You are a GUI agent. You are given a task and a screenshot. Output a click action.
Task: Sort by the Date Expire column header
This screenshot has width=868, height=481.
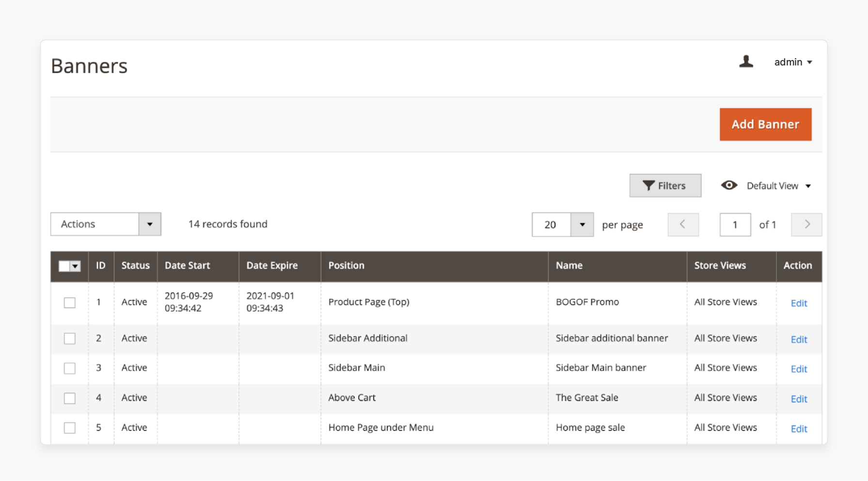280,265
